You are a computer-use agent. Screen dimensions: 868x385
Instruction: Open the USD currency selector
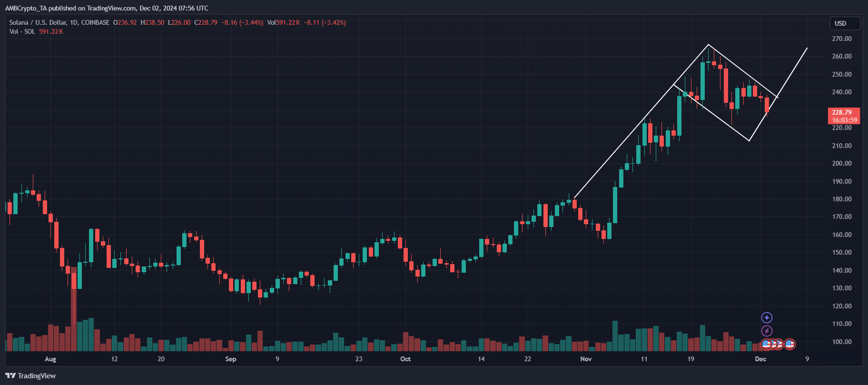[845, 23]
